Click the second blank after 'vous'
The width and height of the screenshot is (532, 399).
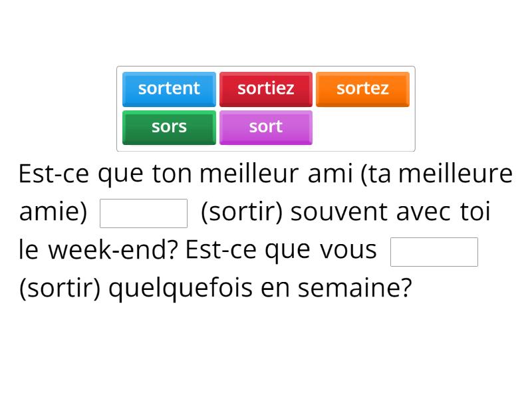(x=434, y=251)
